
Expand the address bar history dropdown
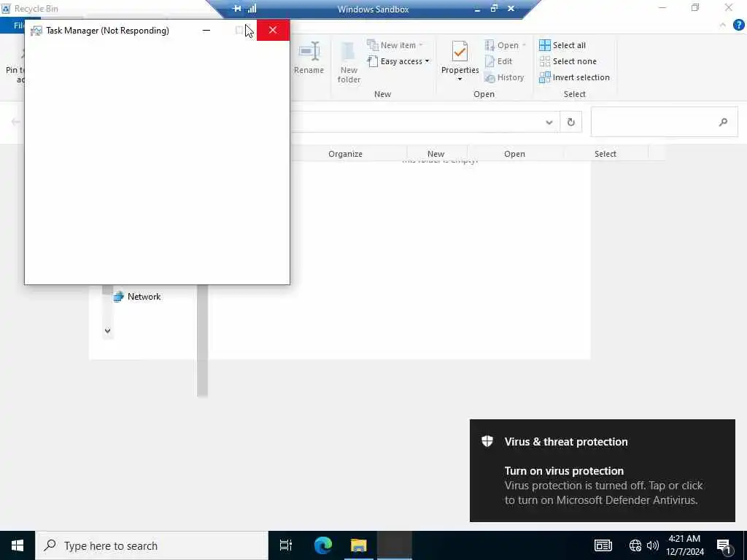click(549, 122)
